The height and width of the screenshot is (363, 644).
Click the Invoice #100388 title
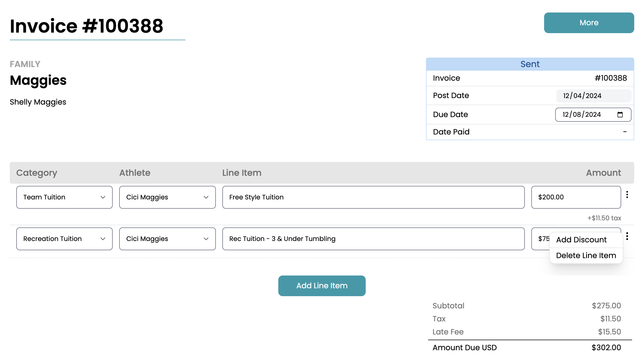click(x=87, y=26)
